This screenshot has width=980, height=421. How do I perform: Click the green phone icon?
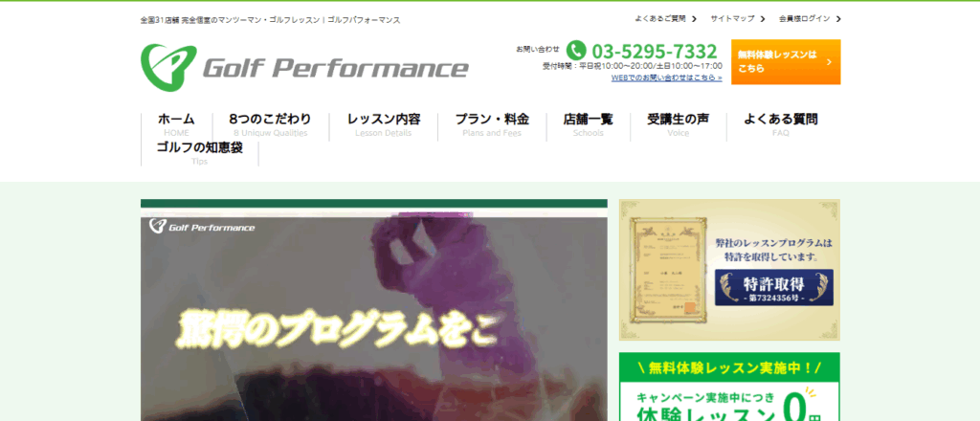(x=576, y=50)
